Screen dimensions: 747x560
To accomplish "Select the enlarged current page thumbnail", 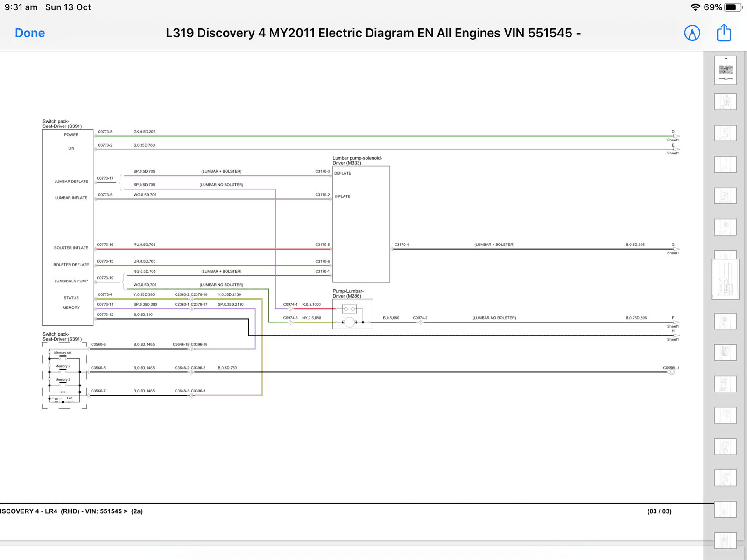I will click(725, 279).
